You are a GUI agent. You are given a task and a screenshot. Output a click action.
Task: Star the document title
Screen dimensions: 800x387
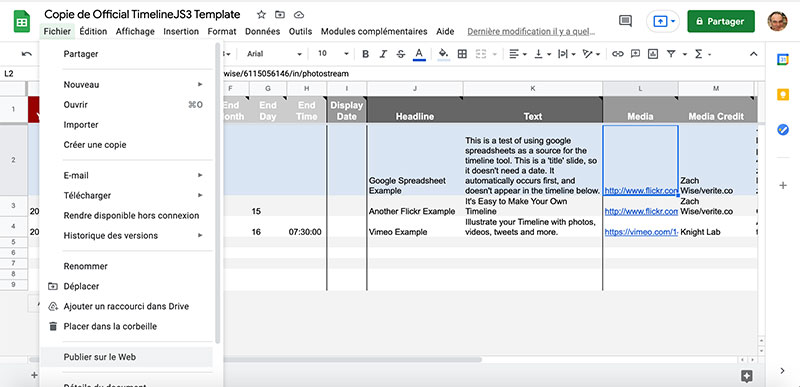point(261,15)
